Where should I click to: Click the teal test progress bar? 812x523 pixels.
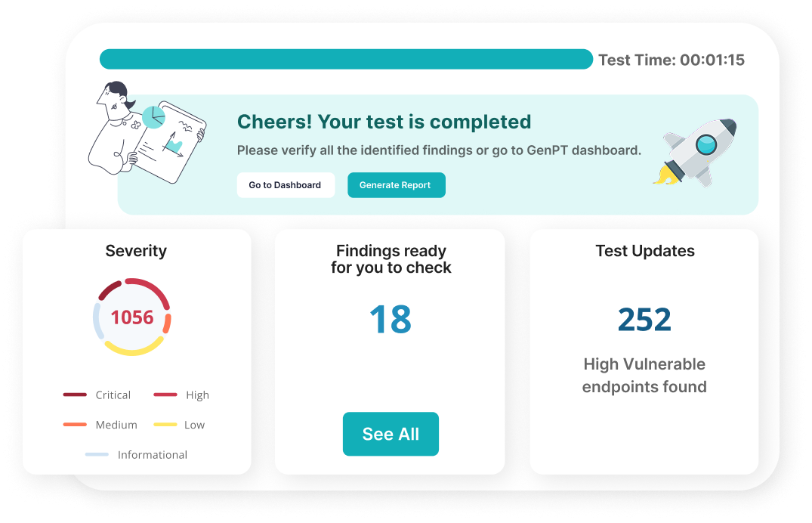(x=346, y=59)
